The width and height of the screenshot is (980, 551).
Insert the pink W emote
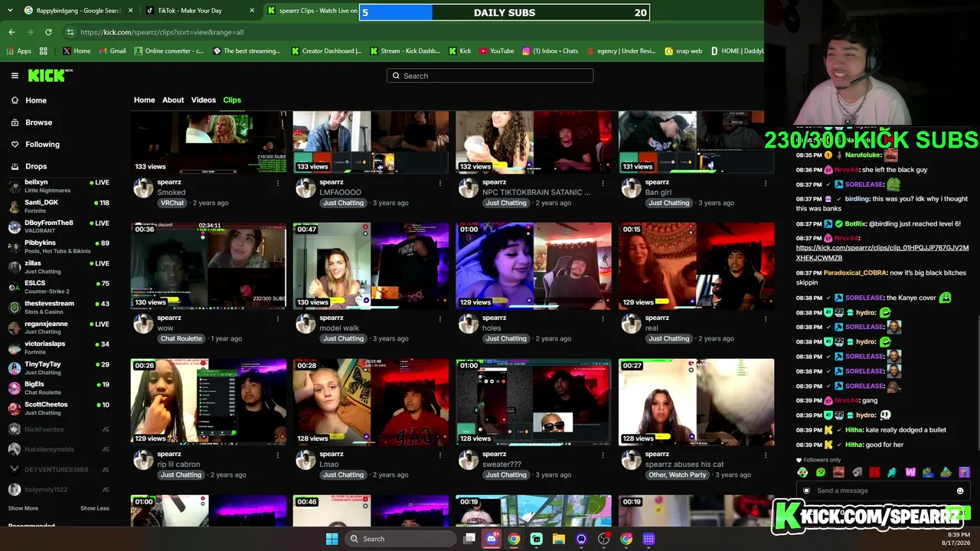910,472
